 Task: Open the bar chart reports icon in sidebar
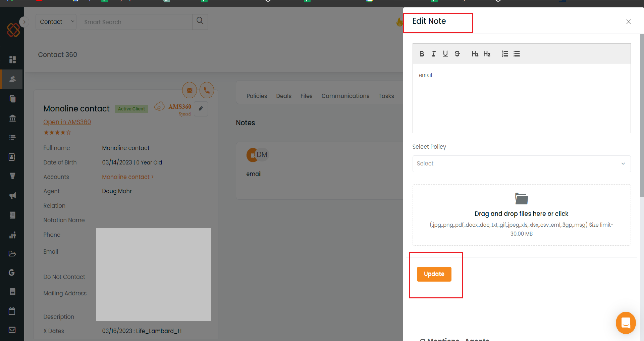click(12, 235)
